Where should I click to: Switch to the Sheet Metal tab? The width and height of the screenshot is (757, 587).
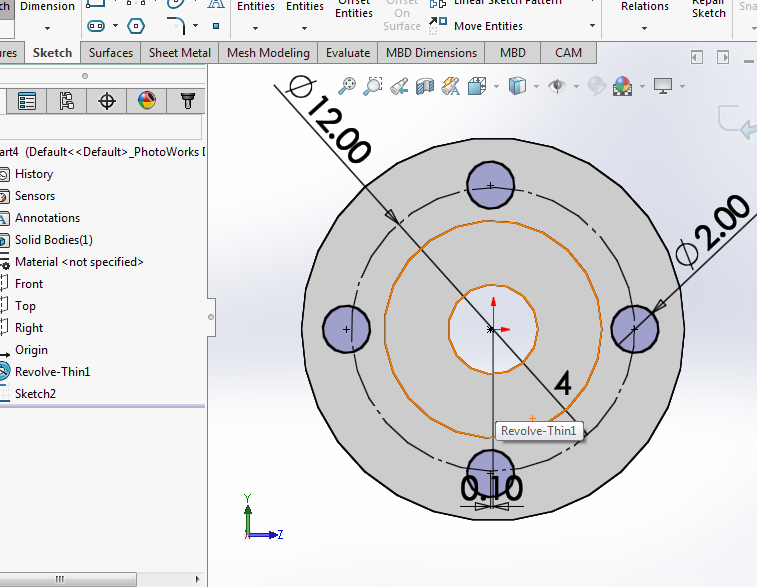(180, 53)
